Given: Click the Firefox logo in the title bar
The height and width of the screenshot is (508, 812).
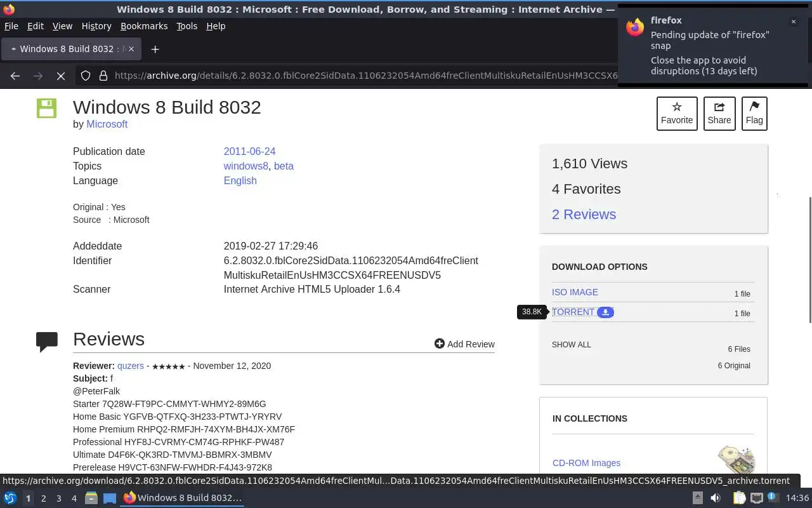Looking at the screenshot, I should coord(9,9).
